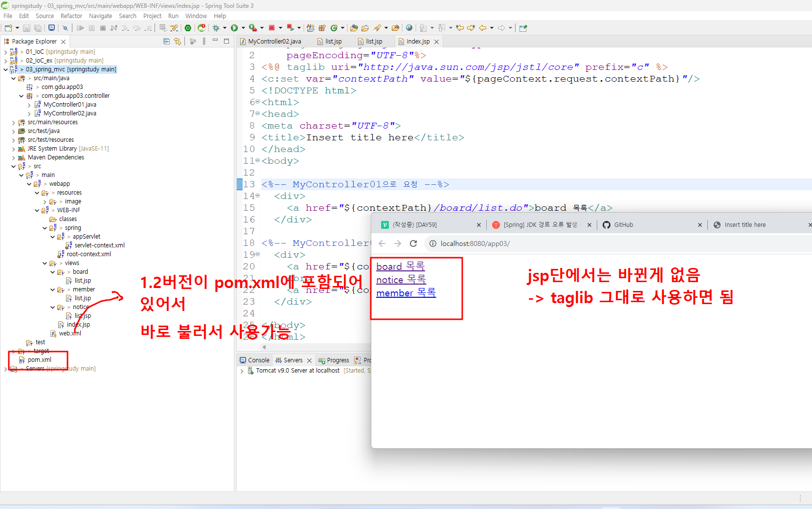Screen dimensions: 812x509
Task: Expand Tomcat v9.0 Server entry
Action: 242,371
